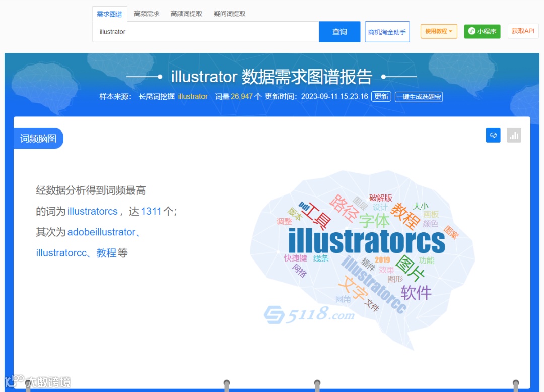Screen dimensions: 544x392
Task: Open the illustratorcc keyword link in text
Action: [x=61, y=253]
